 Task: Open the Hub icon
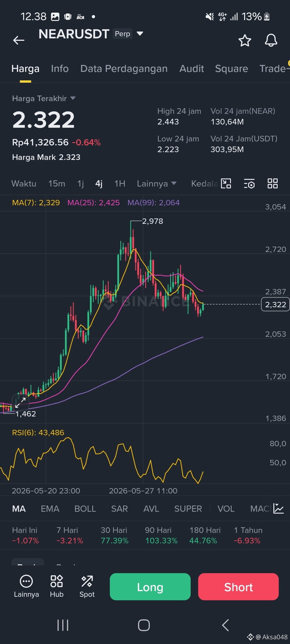click(x=57, y=587)
